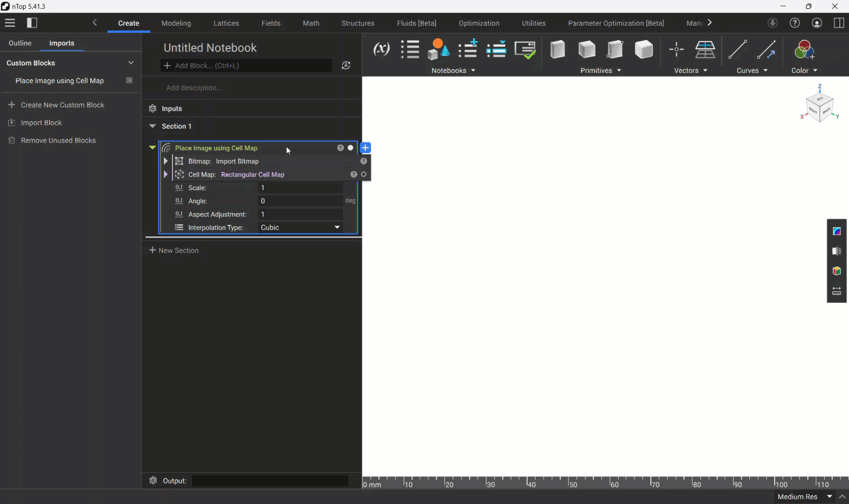The height and width of the screenshot is (504, 849).
Task: Click the colored shapes notebook icon
Action: click(x=439, y=49)
